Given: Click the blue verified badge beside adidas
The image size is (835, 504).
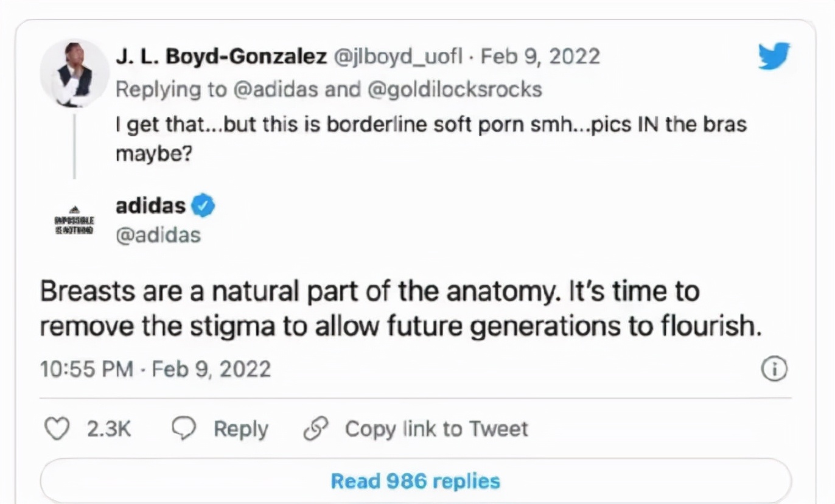Looking at the screenshot, I should 203,206.
